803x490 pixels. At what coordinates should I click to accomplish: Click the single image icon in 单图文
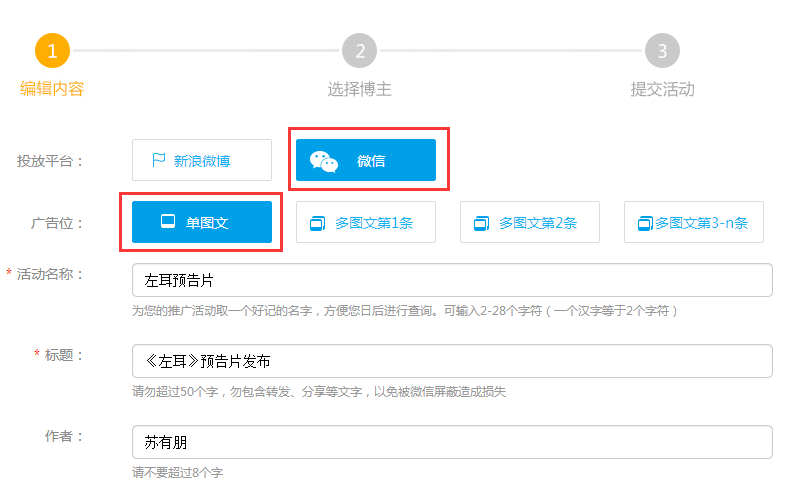coord(168,222)
